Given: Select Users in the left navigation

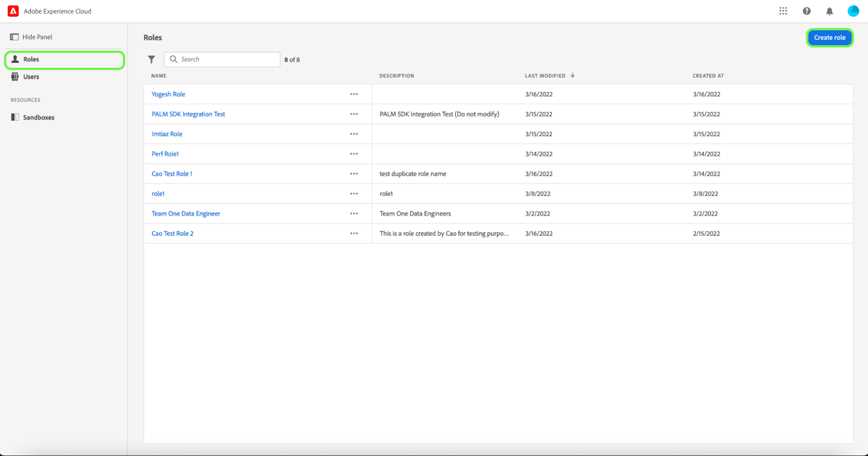Looking at the screenshot, I should 29,76.
